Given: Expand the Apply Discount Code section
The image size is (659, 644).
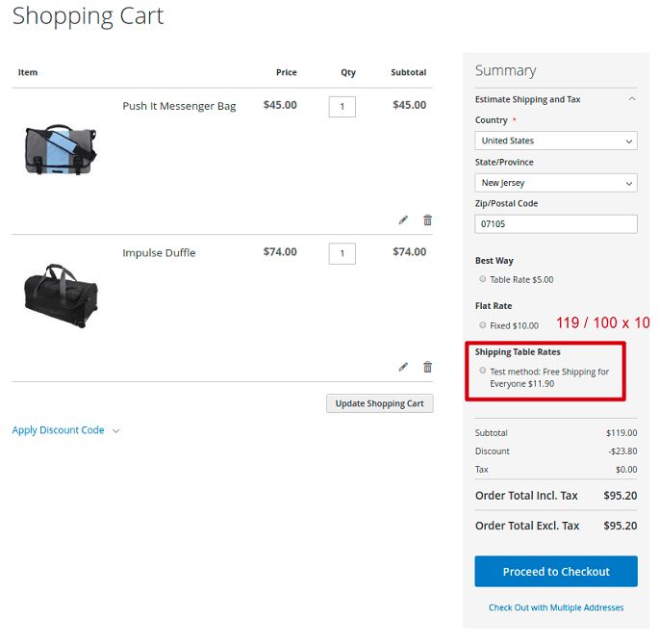Looking at the screenshot, I should (x=65, y=430).
